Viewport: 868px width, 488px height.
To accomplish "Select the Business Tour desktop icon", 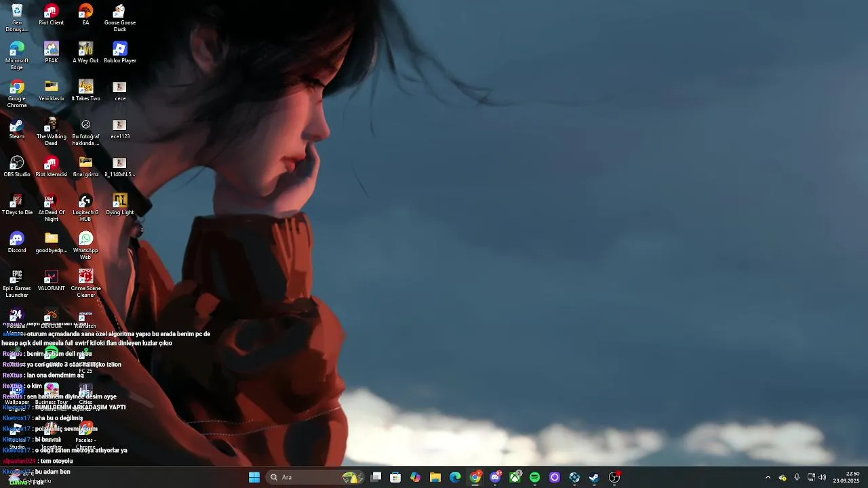I will tap(52, 394).
